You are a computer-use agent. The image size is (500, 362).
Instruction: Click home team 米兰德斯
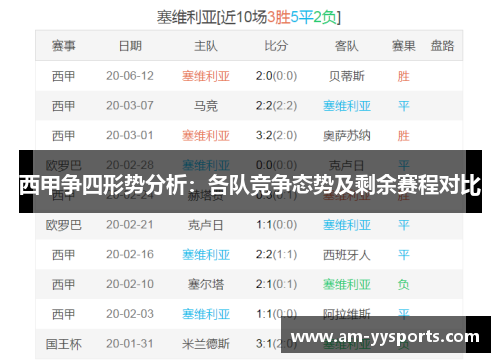206,344
